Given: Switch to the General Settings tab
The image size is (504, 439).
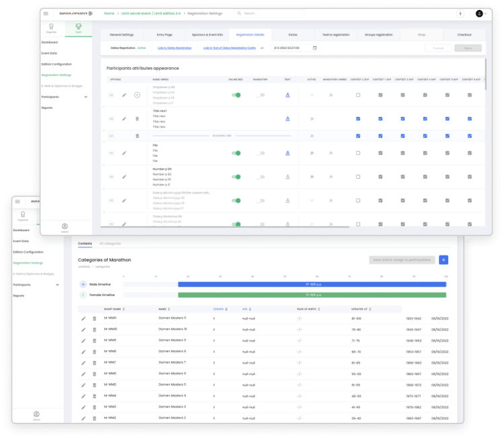Looking at the screenshot, I should click(x=121, y=34).
